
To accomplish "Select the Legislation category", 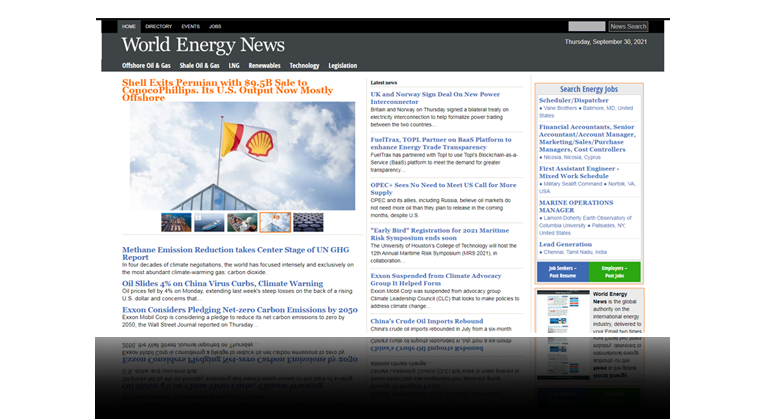I will point(342,65).
